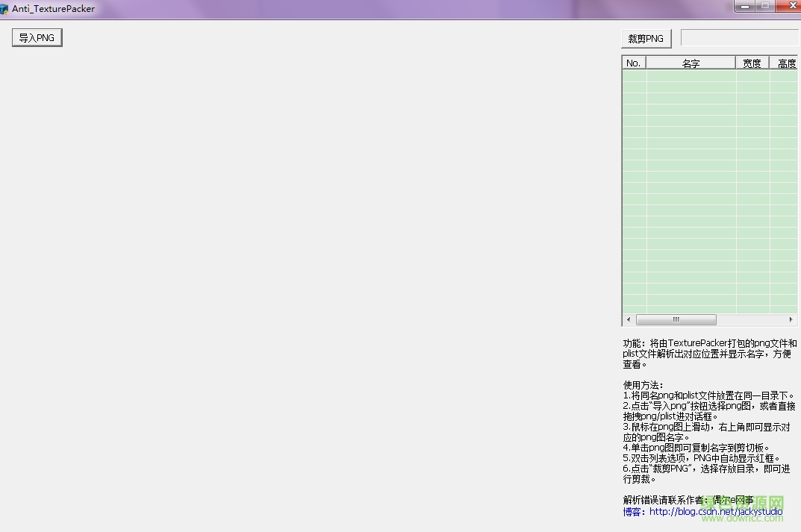The height and width of the screenshot is (532, 801).
Task: Click the 高度 column header
Action: click(786, 63)
